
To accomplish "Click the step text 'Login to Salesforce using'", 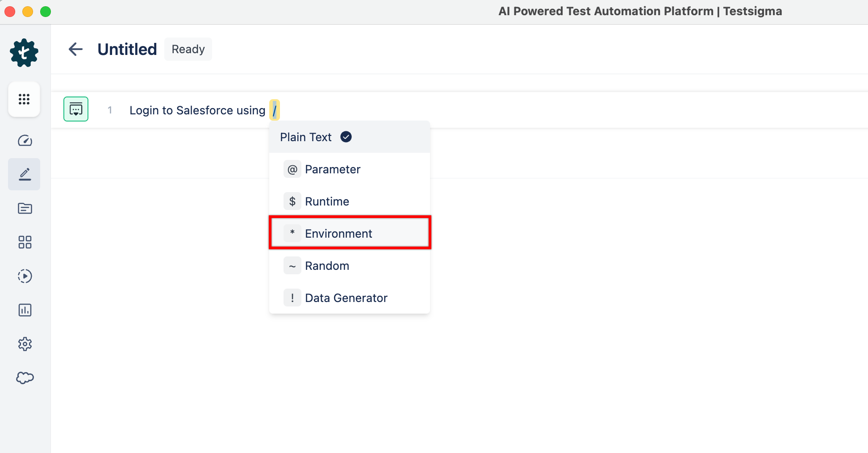I will pos(197,110).
